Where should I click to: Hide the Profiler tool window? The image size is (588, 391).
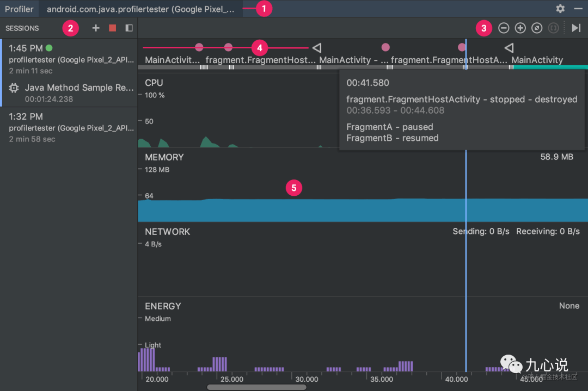pos(578,9)
